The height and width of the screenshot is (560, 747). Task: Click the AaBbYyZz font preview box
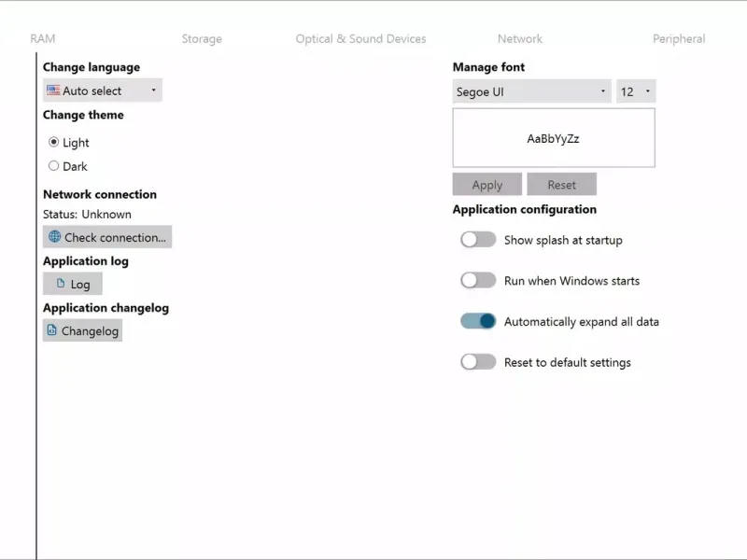[554, 138]
